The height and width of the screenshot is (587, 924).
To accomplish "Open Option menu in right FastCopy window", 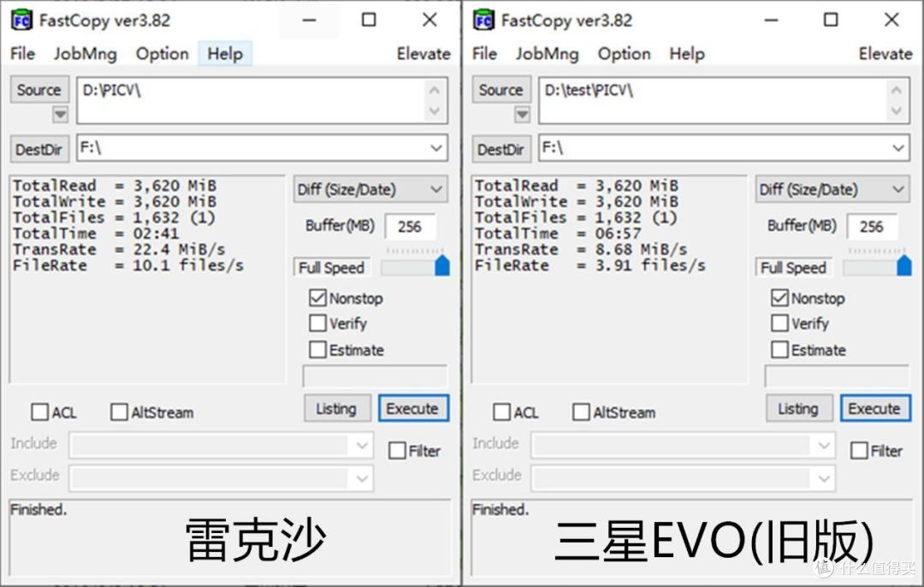I will (624, 54).
